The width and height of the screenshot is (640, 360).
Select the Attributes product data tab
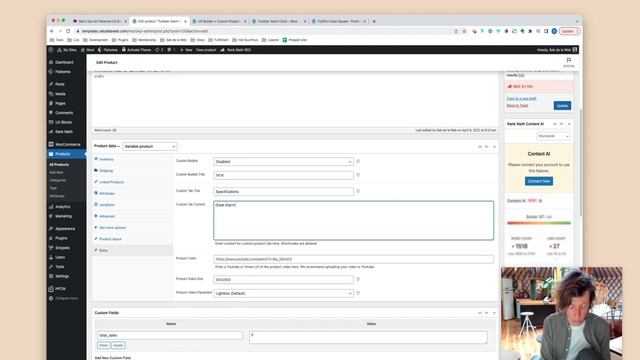[107, 193]
